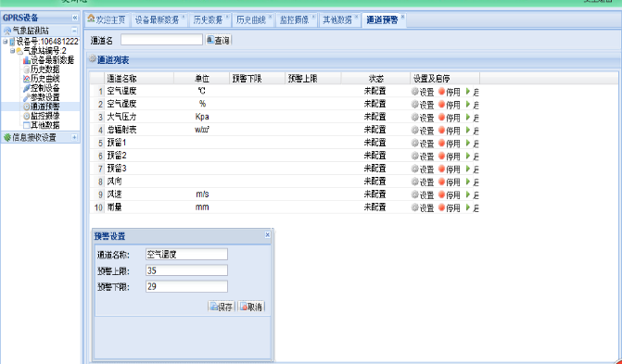Click the 保存 button in alarm dialog
The width and height of the screenshot is (622, 364).
(x=222, y=307)
